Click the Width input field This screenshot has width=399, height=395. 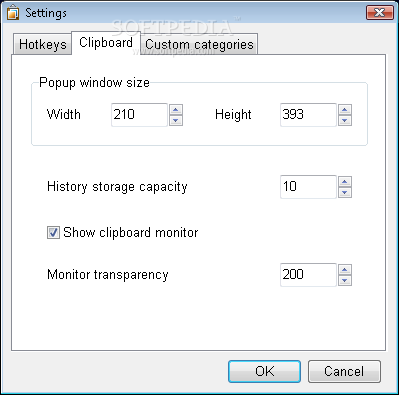click(x=139, y=115)
